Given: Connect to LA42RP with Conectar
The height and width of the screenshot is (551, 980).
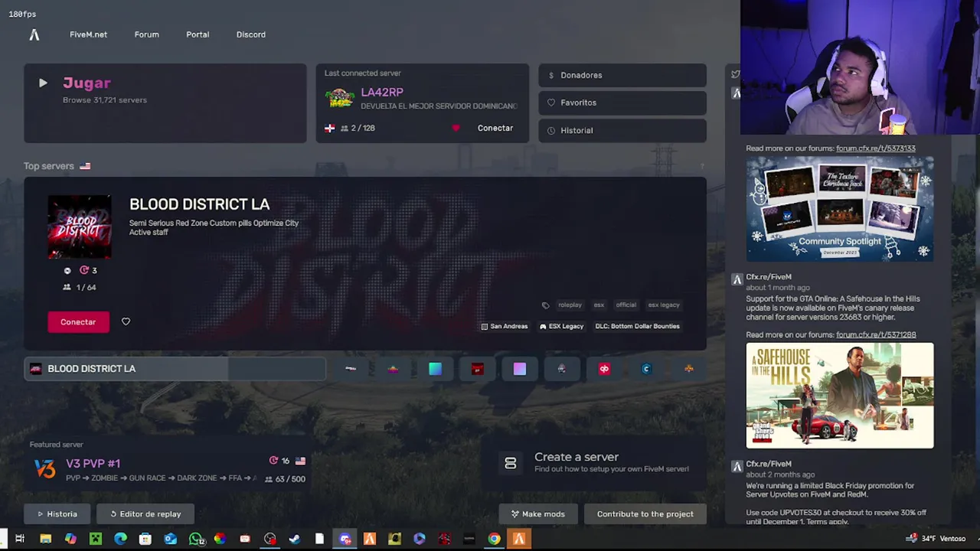Looking at the screenshot, I should [x=495, y=128].
